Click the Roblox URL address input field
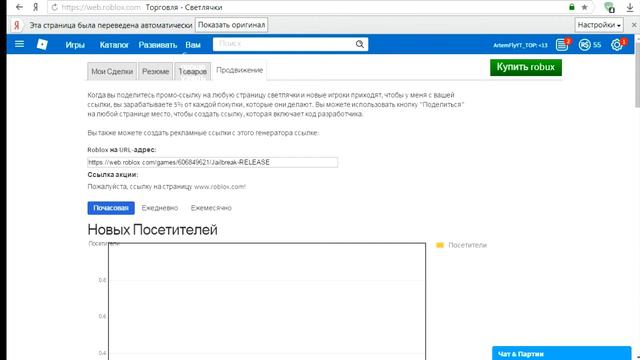The height and width of the screenshot is (360, 640). pyautogui.click(x=213, y=162)
